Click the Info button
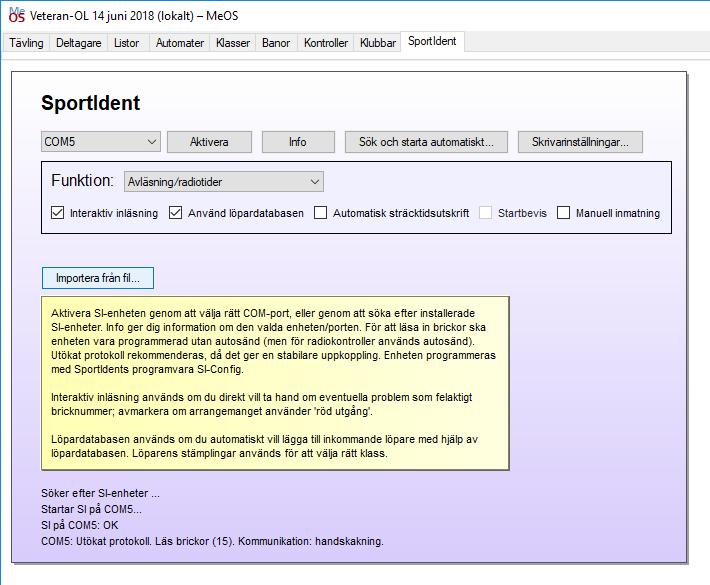This screenshot has width=710, height=585. 298,142
